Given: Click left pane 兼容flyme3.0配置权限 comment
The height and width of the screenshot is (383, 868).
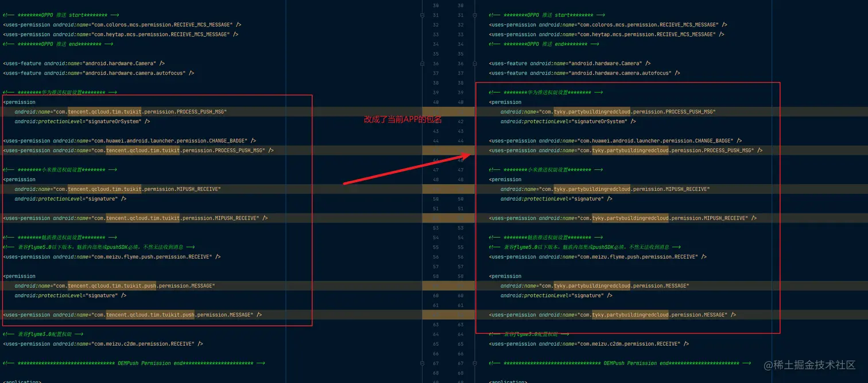Looking at the screenshot, I should (x=43, y=334).
